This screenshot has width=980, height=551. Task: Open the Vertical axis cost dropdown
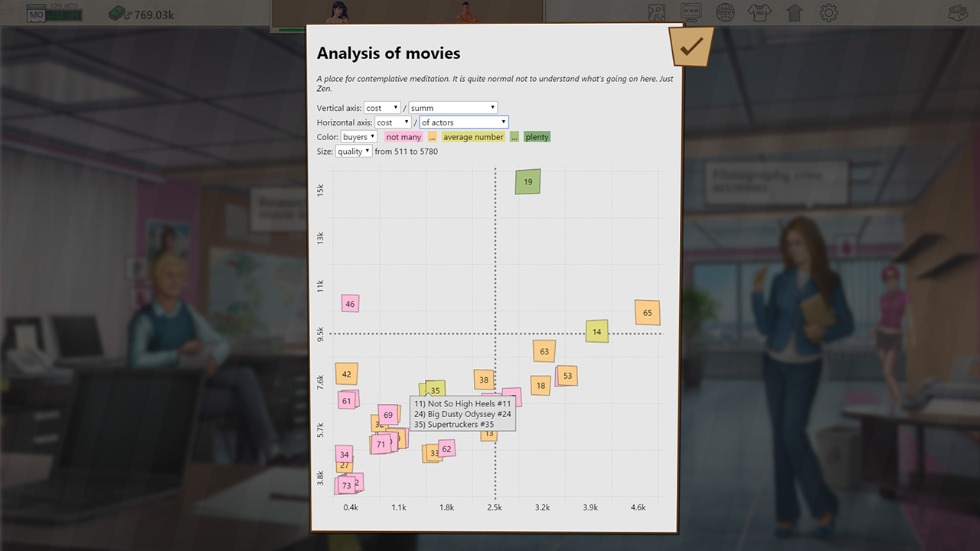(382, 108)
